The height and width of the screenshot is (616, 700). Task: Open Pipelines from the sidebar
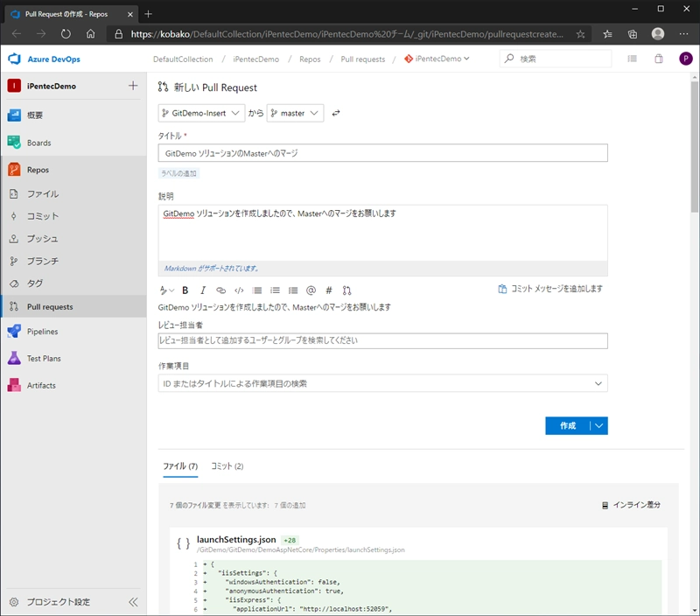click(42, 332)
